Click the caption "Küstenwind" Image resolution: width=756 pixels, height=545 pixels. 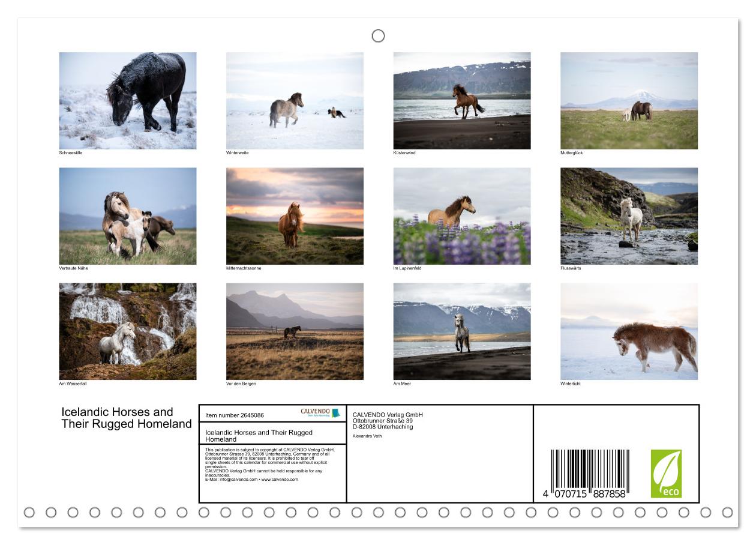(404, 153)
